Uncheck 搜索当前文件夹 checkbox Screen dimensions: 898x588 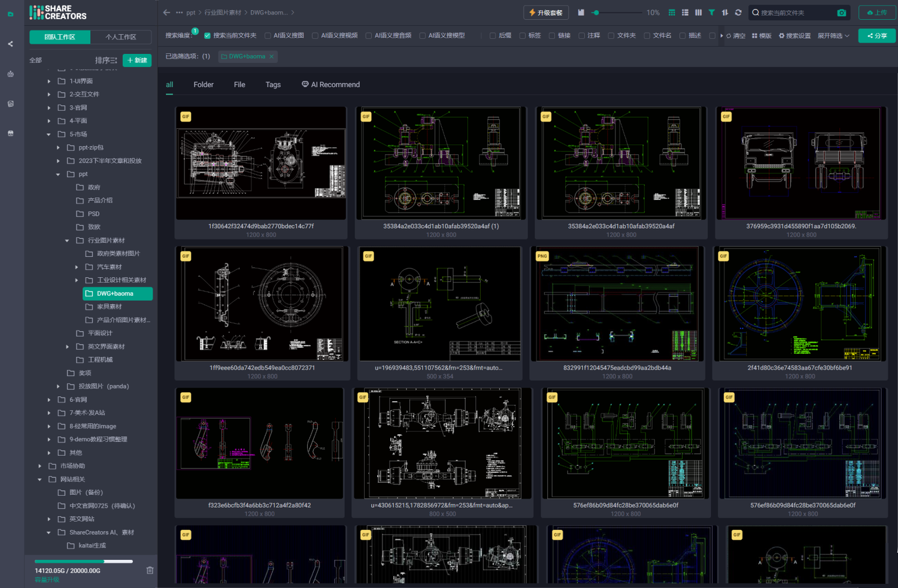pos(207,36)
